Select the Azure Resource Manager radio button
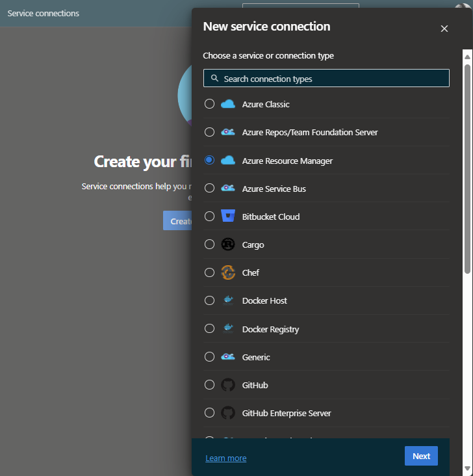The height and width of the screenshot is (476, 473). coord(209,160)
